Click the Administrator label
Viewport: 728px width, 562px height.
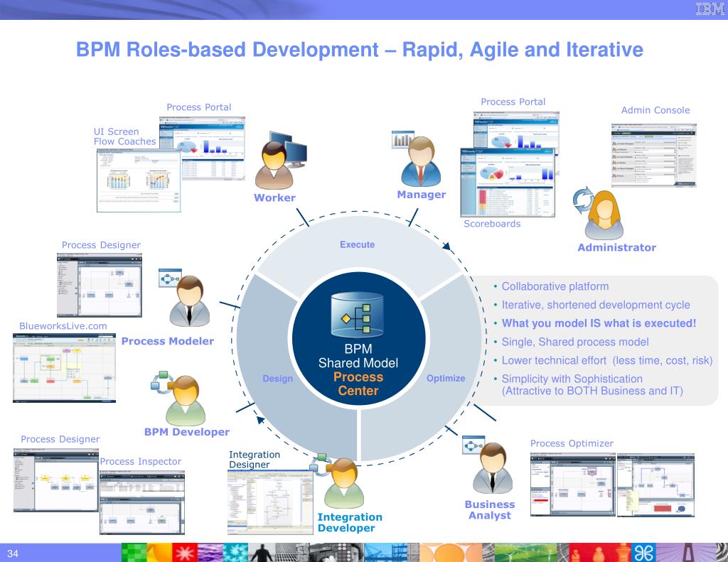[616, 247]
